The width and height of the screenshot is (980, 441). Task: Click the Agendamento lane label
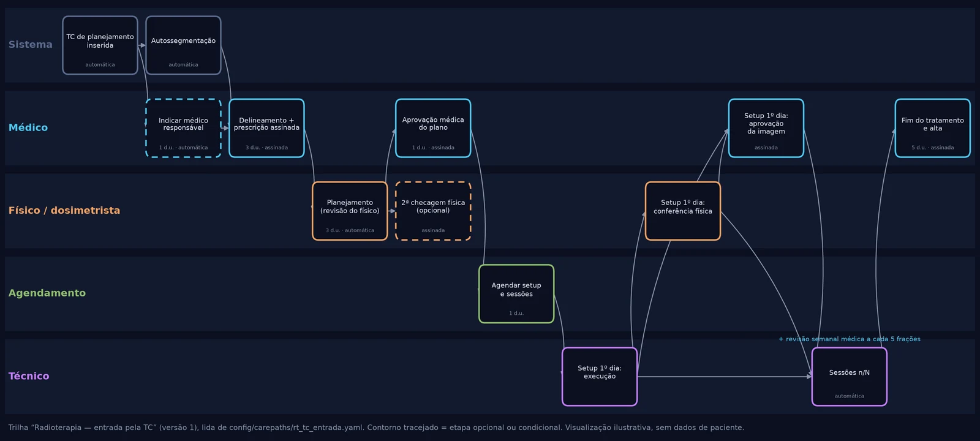pos(47,293)
